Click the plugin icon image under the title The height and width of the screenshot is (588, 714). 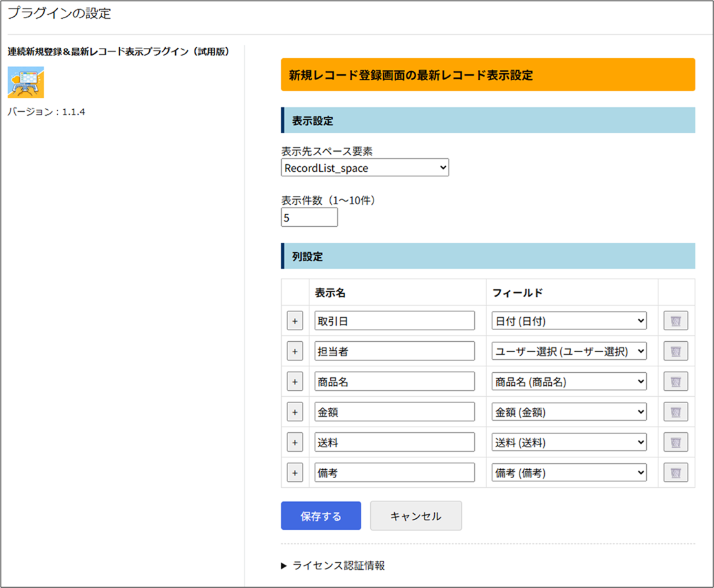tap(25, 82)
